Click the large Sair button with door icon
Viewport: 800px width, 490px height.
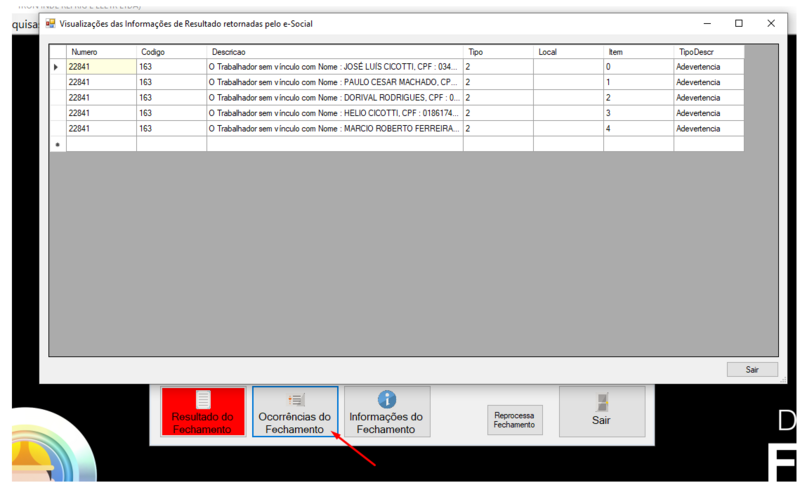[602, 412]
